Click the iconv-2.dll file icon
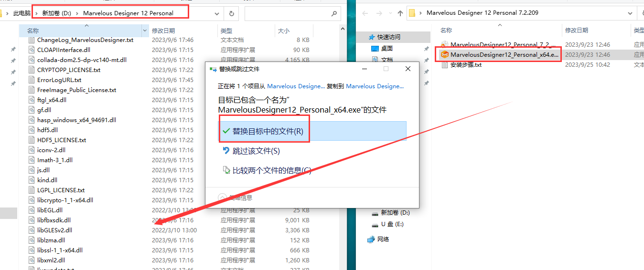Viewport: 644px width, 270px height. tap(32, 150)
